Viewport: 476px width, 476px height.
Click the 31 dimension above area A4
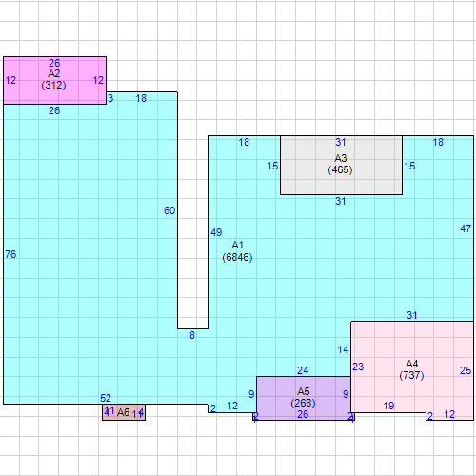[x=412, y=315]
